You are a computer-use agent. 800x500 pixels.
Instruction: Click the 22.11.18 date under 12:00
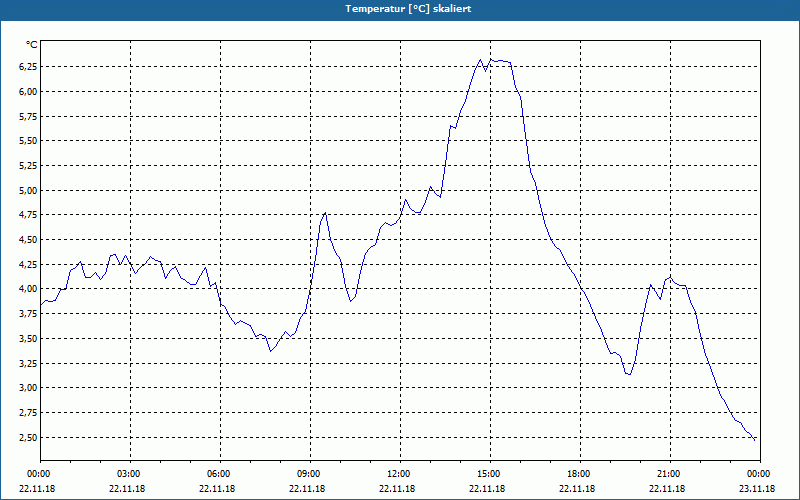(397, 488)
